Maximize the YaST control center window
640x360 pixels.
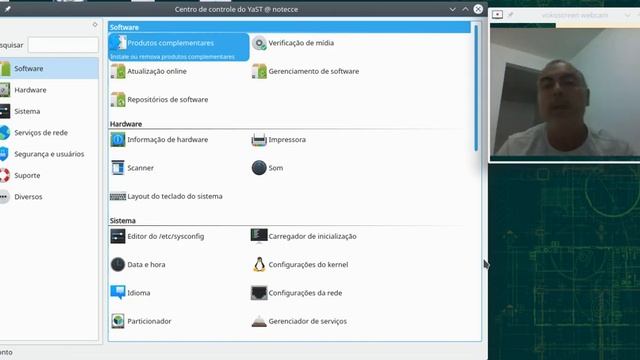point(465,9)
